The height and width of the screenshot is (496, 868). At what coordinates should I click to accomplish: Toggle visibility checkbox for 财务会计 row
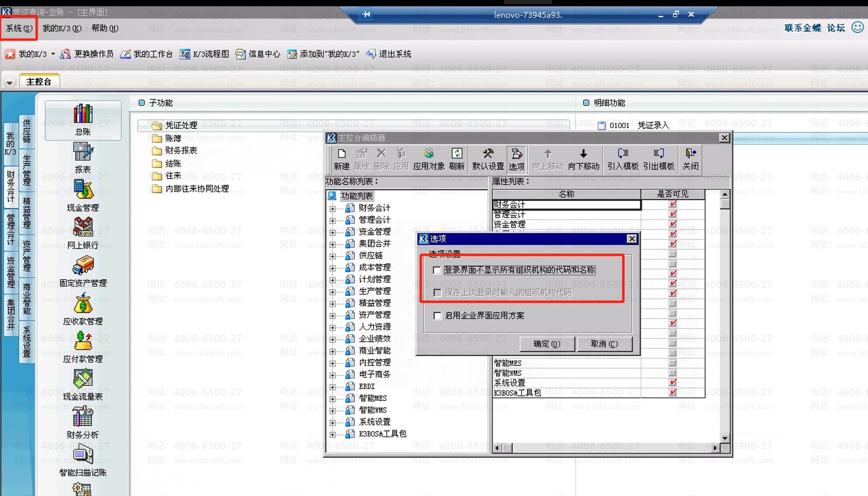pos(673,204)
